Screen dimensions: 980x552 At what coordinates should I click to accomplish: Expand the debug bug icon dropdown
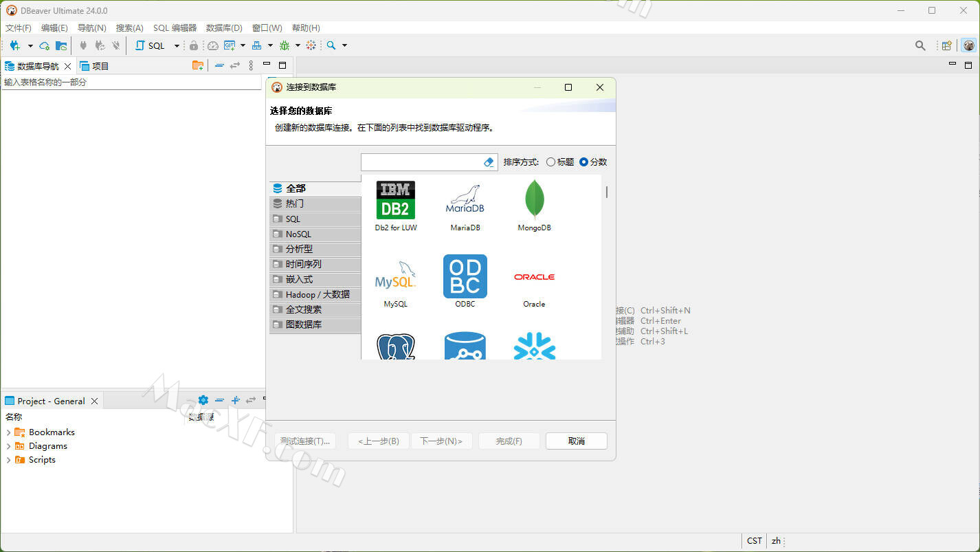pos(298,45)
